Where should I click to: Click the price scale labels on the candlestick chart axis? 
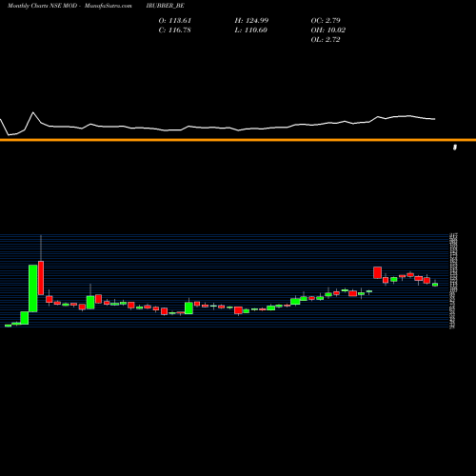click(x=453, y=281)
